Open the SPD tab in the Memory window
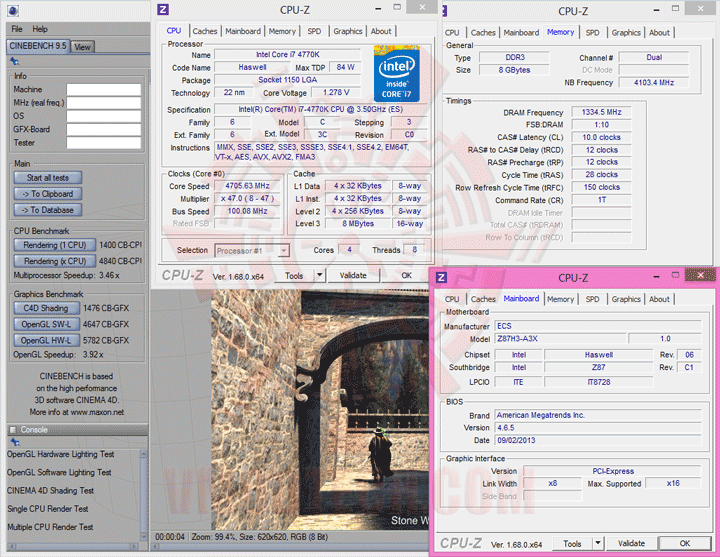 click(593, 32)
